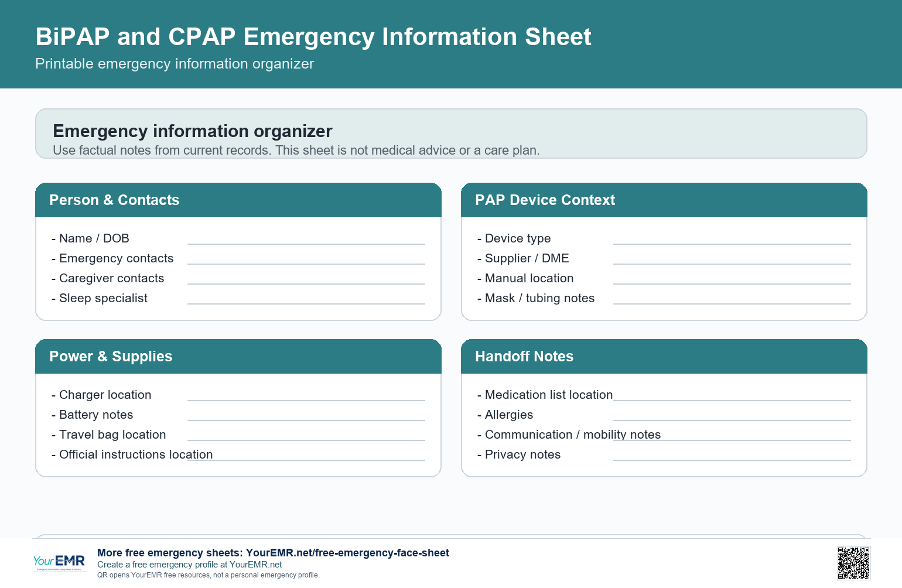The image size is (902, 588).
Task: Click the 'PAP Device Context' section header
Action: [x=664, y=200]
